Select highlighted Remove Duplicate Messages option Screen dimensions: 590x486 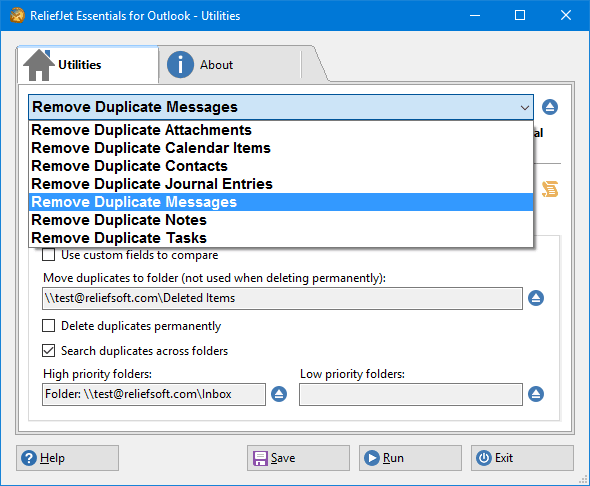(281, 202)
